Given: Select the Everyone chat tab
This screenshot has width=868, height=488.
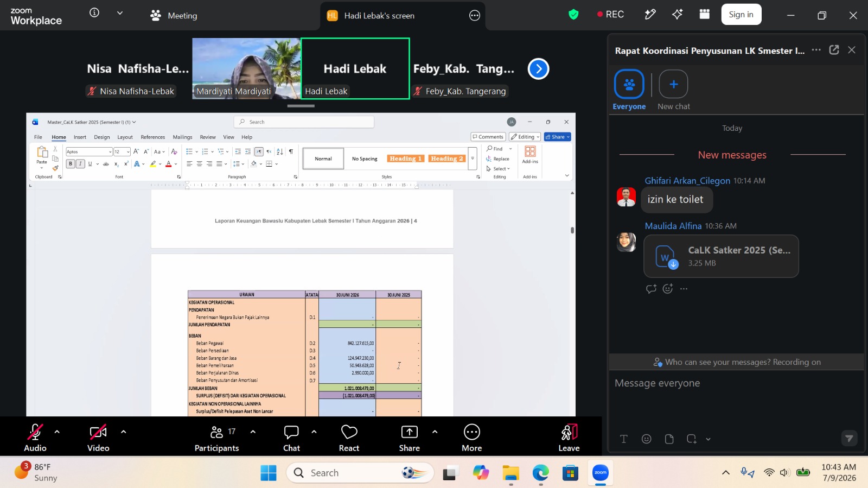Looking at the screenshot, I should click(x=629, y=90).
